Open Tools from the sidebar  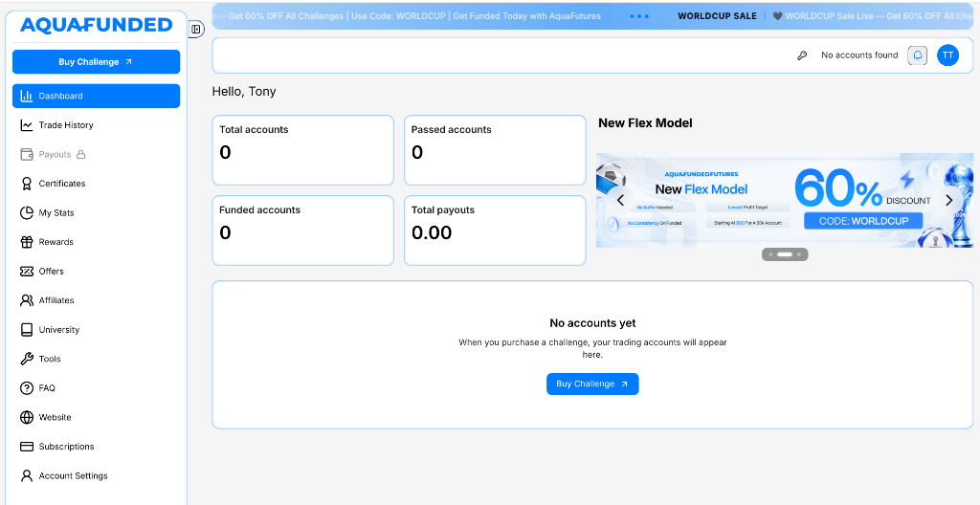[97, 359]
